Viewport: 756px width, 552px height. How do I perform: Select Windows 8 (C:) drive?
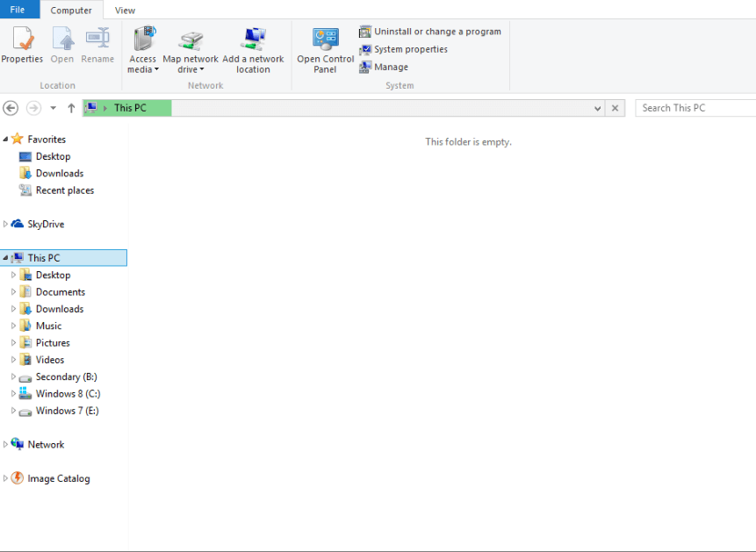click(x=68, y=394)
